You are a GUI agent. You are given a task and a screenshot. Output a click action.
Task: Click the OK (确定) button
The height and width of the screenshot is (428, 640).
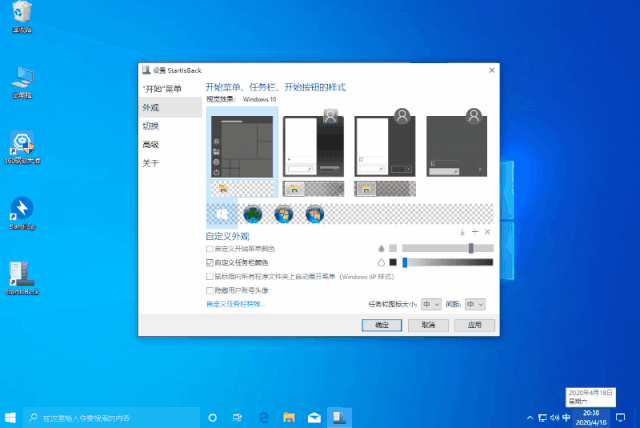[x=382, y=325]
